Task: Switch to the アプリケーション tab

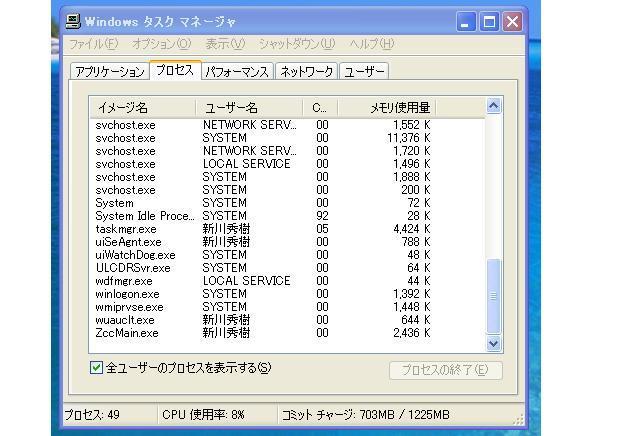Action: (x=110, y=71)
